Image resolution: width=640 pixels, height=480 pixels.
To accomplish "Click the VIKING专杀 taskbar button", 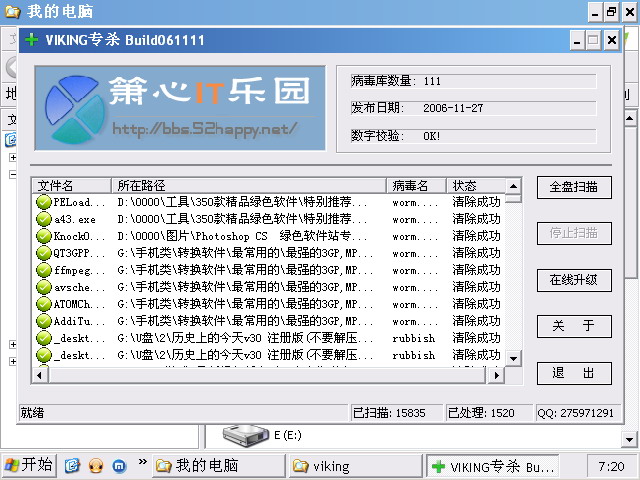I will point(493,466).
